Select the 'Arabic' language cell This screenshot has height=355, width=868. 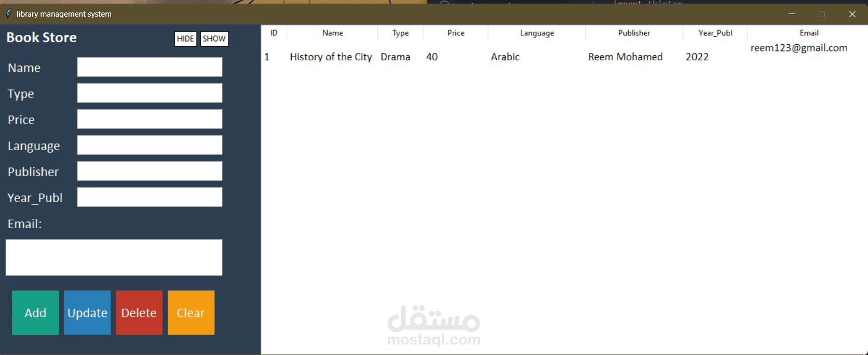click(505, 57)
